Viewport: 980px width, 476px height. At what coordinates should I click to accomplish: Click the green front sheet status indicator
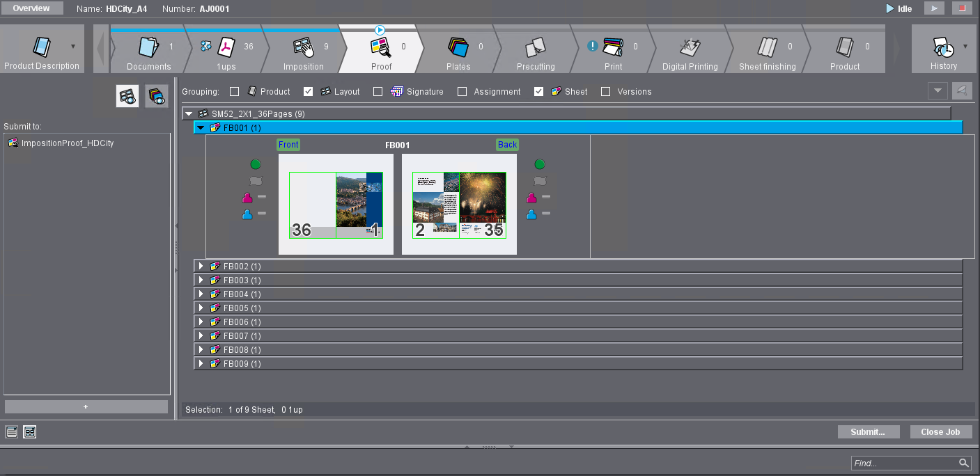(256, 164)
